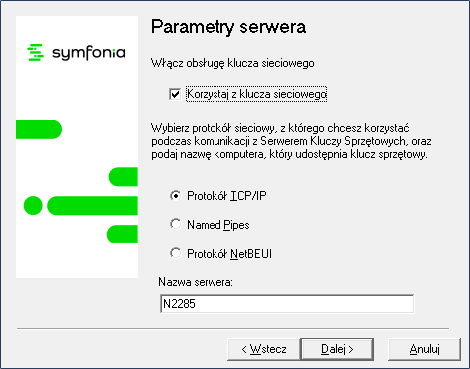Click the long green bar beside the circle

coord(92,206)
